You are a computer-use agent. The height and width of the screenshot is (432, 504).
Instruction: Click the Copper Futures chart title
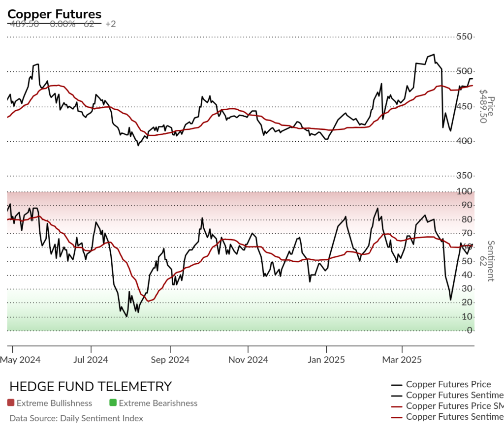(x=54, y=14)
